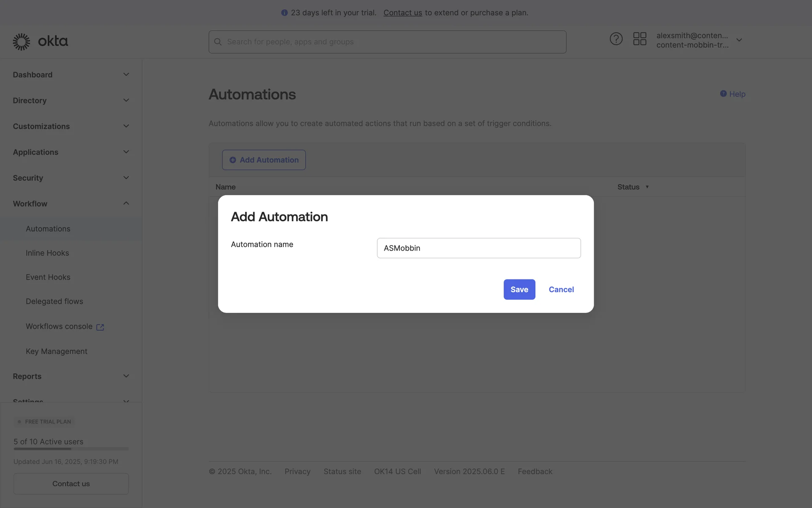The image size is (812, 508).
Task: Click the Okta logo icon
Action: coord(22,41)
